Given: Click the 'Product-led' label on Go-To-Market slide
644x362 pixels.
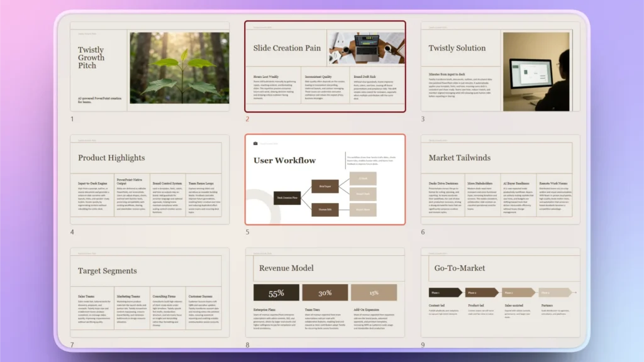Looking at the screenshot, I should point(476,305).
